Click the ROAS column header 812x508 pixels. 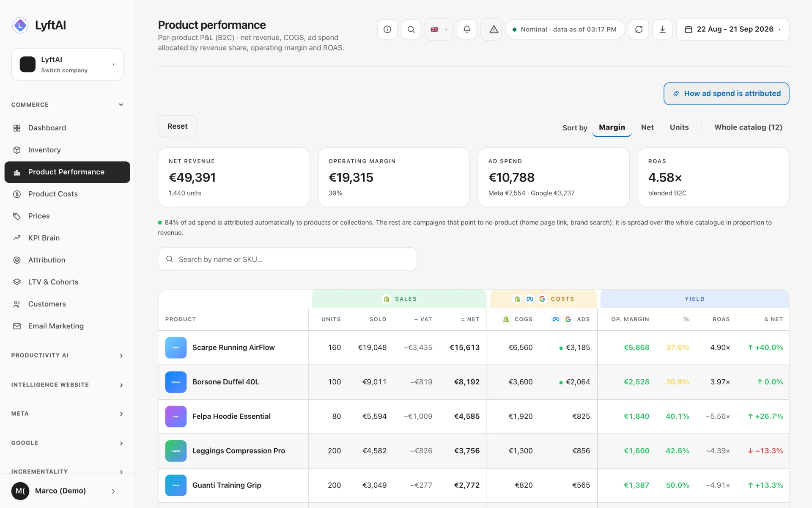[x=721, y=319]
